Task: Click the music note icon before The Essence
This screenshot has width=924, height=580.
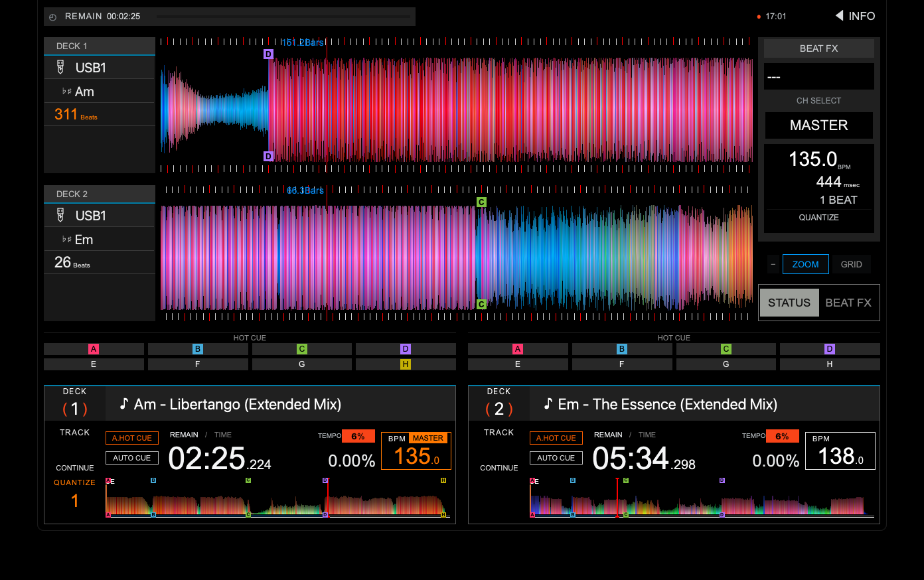Action: 548,403
